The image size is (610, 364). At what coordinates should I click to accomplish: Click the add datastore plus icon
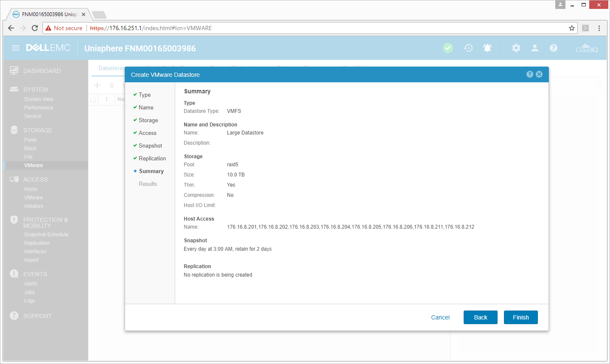point(97,85)
